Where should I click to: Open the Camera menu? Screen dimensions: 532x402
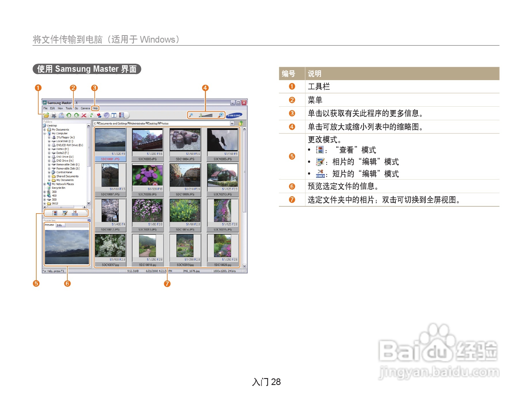pyautogui.click(x=85, y=108)
